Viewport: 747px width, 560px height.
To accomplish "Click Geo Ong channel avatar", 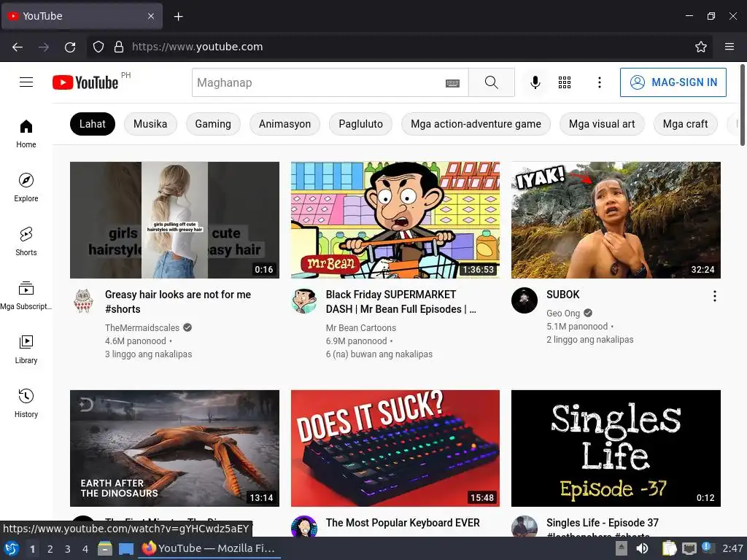I will click(525, 300).
